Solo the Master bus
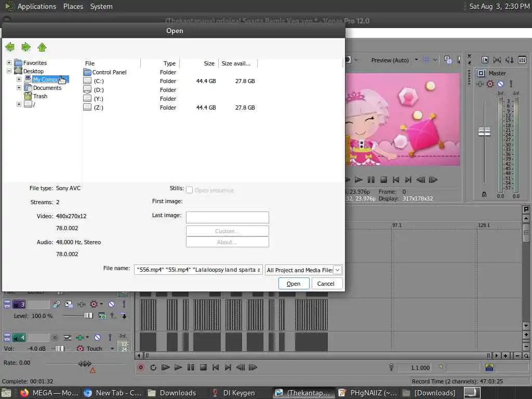 511,84
